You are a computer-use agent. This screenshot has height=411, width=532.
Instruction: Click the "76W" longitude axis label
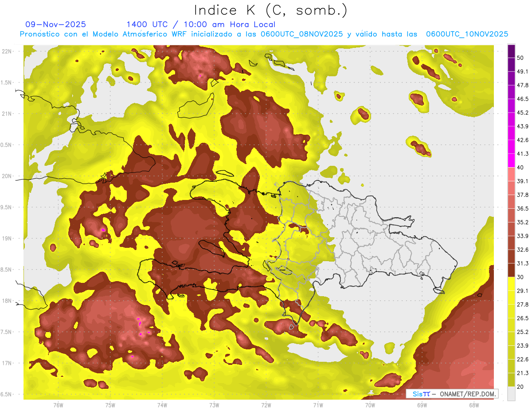click(x=58, y=405)
